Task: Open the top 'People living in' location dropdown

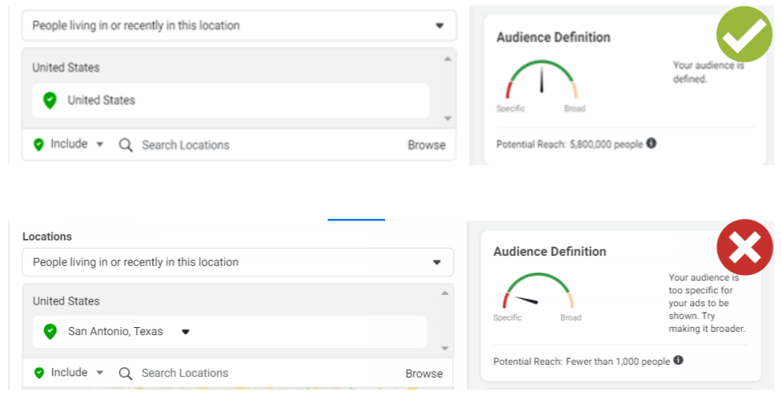Action: click(239, 25)
